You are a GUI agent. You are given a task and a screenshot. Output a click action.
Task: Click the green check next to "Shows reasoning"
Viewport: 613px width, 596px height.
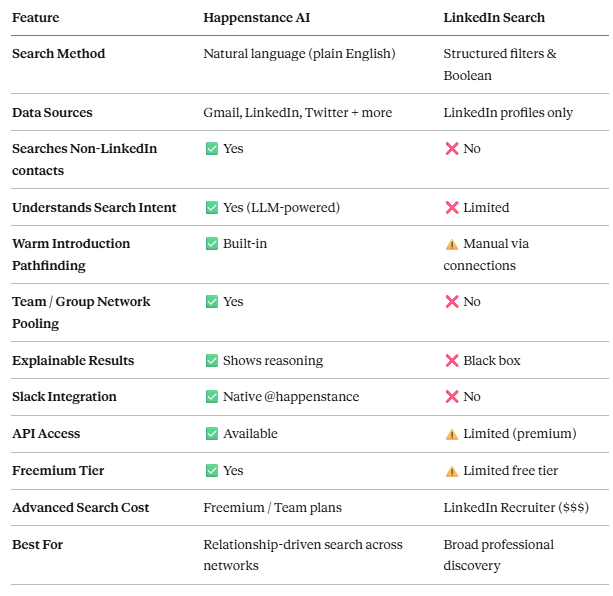click(x=211, y=361)
